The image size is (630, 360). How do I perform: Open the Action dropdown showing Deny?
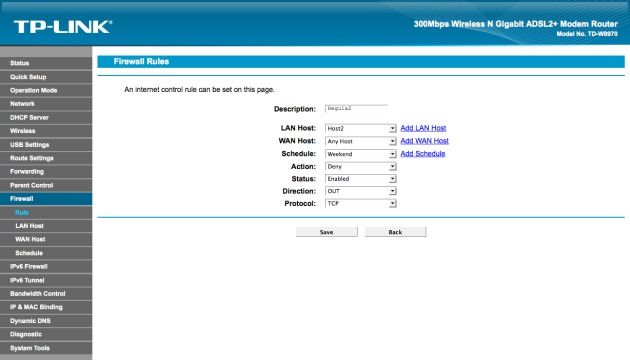click(360, 167)
